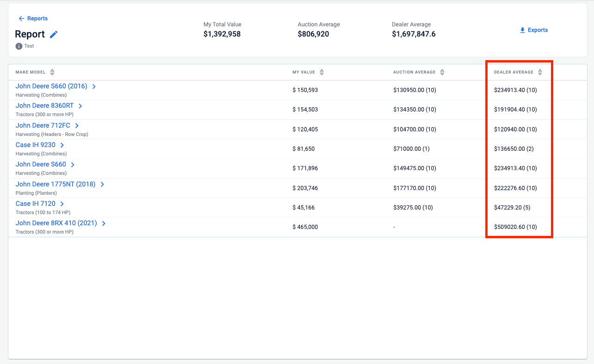
Task: Click My Value cell $ 171,896
Action: click(305, 168)
